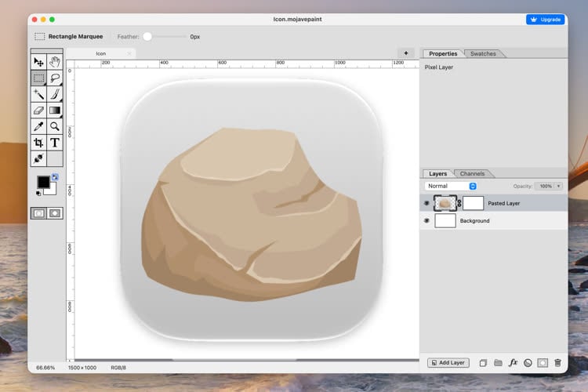Select the Move tool
The height and width of the screenshot is (392, 588).
(x=38, y=62)
